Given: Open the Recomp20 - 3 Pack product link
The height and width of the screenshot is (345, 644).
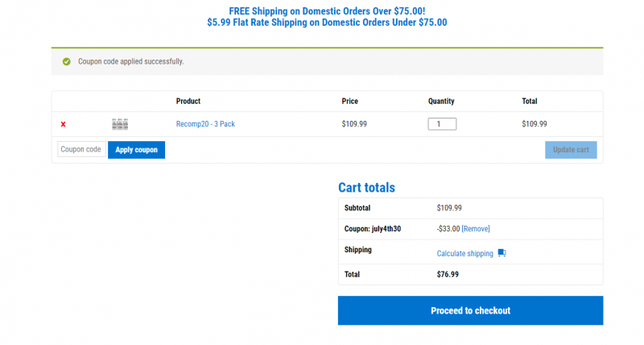Looking at the screenshot, I should click(x=205, y=124).
